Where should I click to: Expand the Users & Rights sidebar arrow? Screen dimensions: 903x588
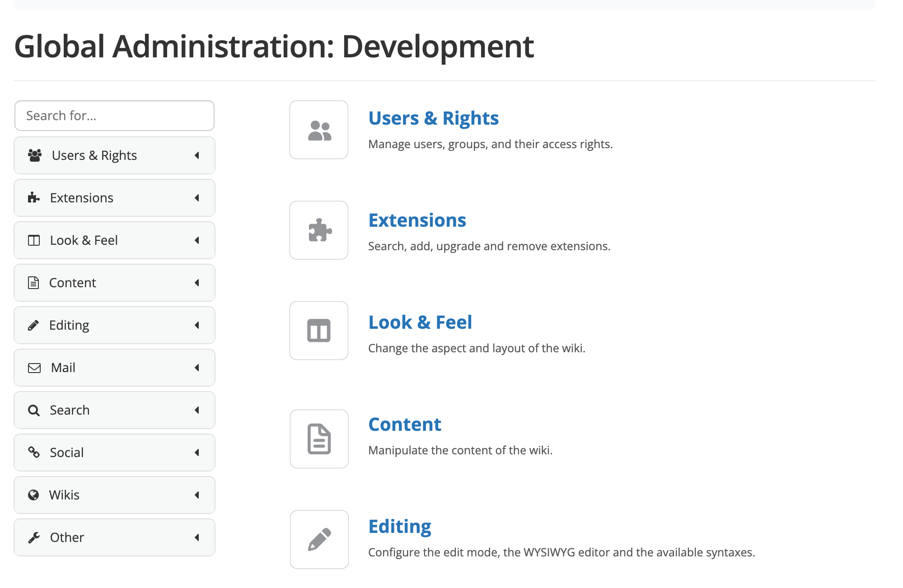(197, 155)
